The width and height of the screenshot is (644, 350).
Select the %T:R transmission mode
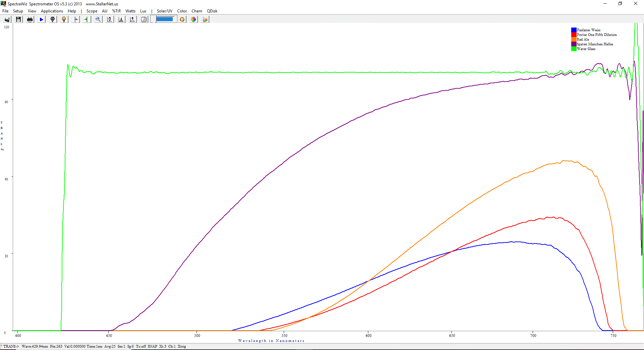tap(116, 11)
